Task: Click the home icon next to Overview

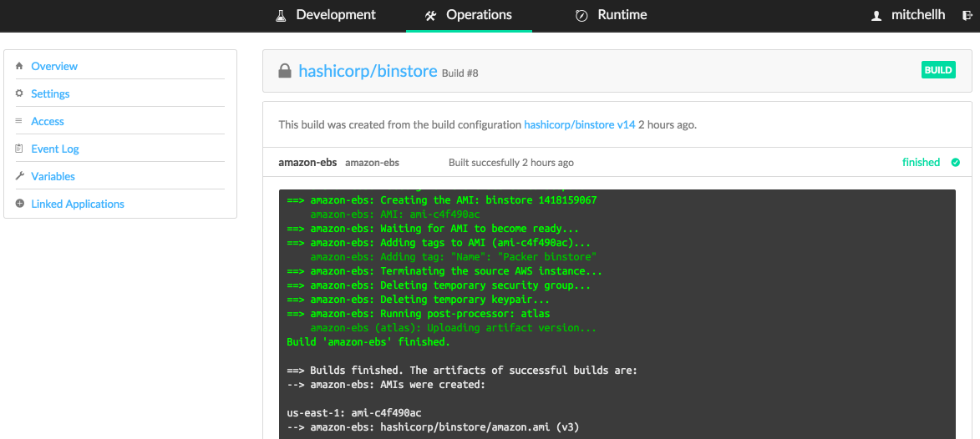Action: coord(19,66)
